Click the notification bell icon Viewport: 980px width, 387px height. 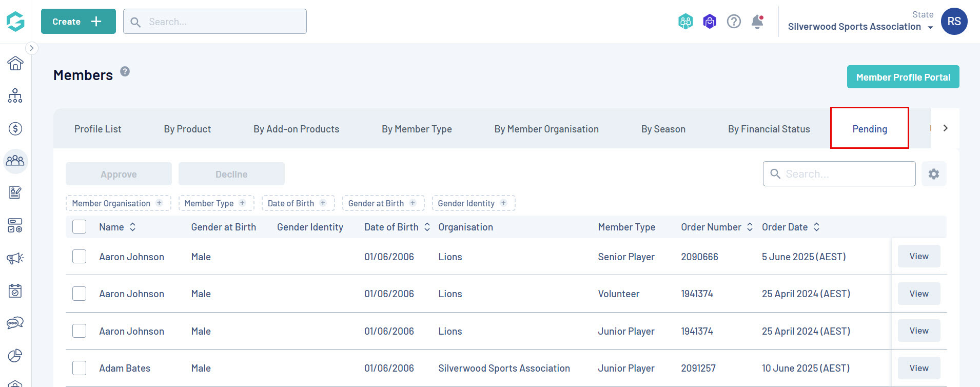(757, 22)
